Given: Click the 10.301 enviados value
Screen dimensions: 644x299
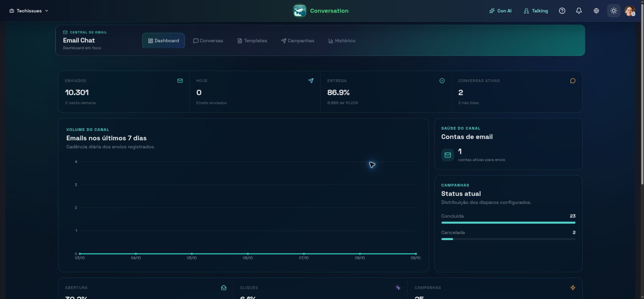Looking at the screenshot, I should [77, 92].
